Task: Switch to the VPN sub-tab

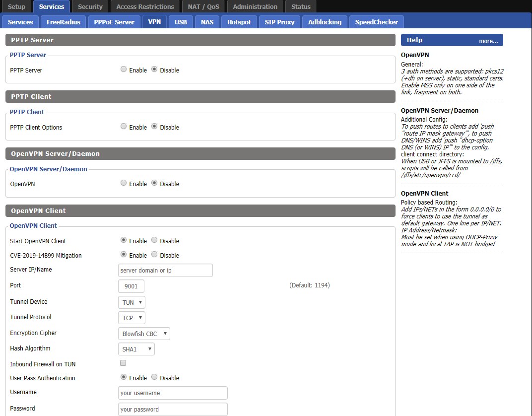Action: point(154,22)
